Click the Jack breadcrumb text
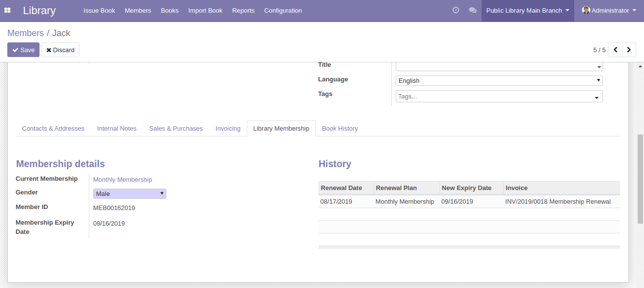Image resolution: width=644 pixels, height=288 pixels. [61, 33]
